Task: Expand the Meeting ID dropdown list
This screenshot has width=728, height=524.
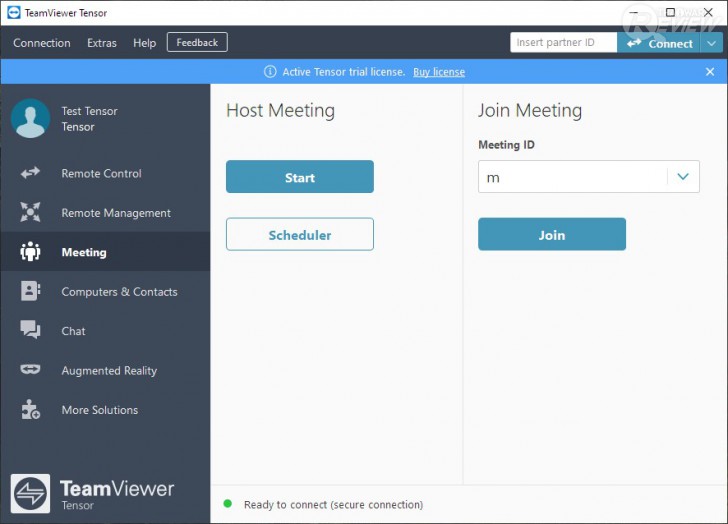Action: tap(682, 176)
